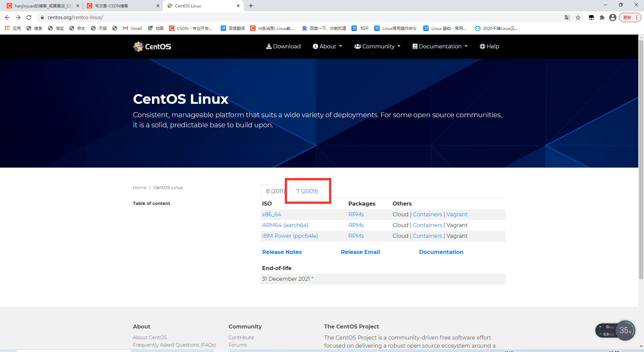Open the Linux常用操作命令 bookmark
The width and height of the screenshot is (644, 352).
(395, 29)
